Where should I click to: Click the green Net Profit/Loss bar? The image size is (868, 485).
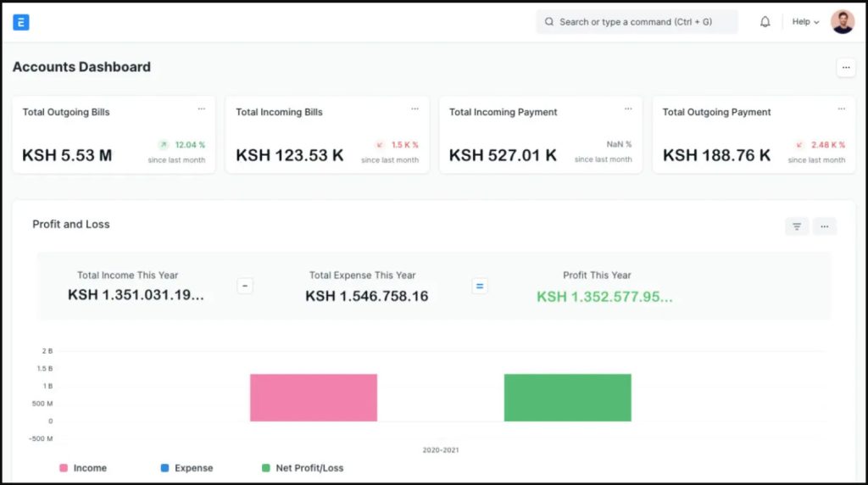[x=567, y=398]
